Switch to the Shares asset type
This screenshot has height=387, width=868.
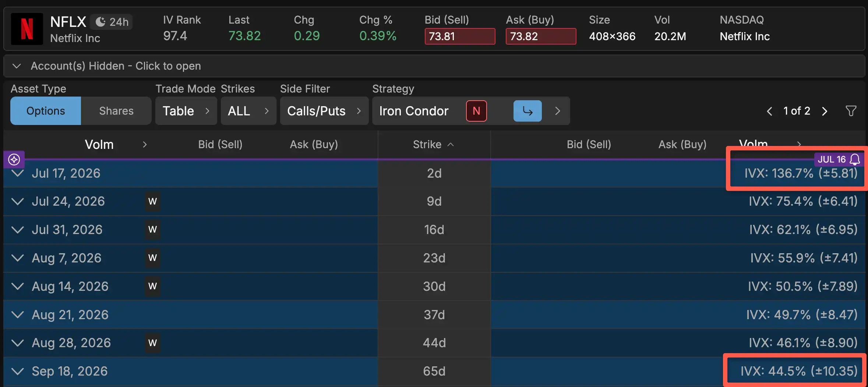pyautogui.click(x=116, y=111)
